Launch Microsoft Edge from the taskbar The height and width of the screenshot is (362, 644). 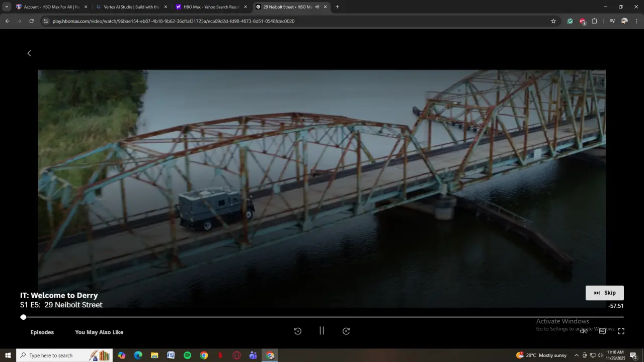138,355
